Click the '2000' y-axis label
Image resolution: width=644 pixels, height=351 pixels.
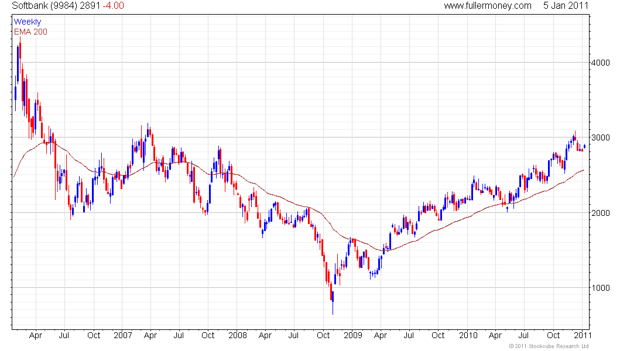[x=601, y=213]
